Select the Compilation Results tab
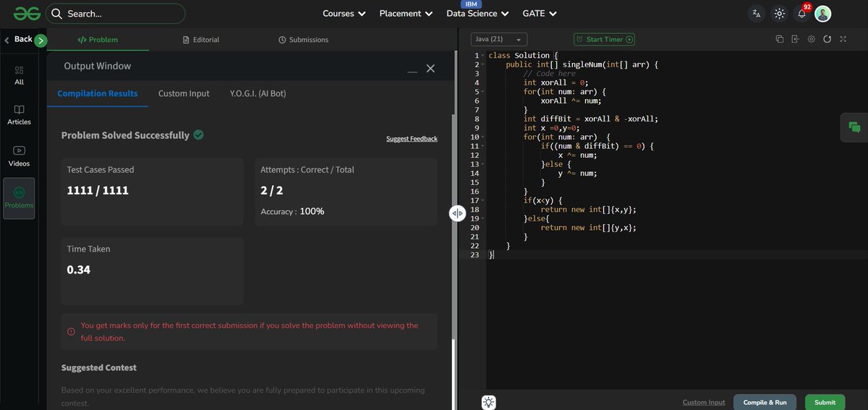Image resolution: width=868 pixels, height=410 pixels. tap(98, 93)
